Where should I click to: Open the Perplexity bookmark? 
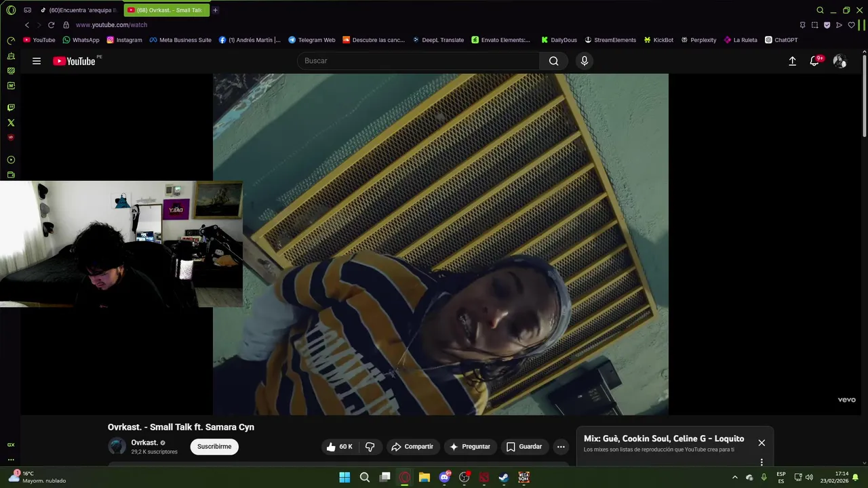click(698, 40)
